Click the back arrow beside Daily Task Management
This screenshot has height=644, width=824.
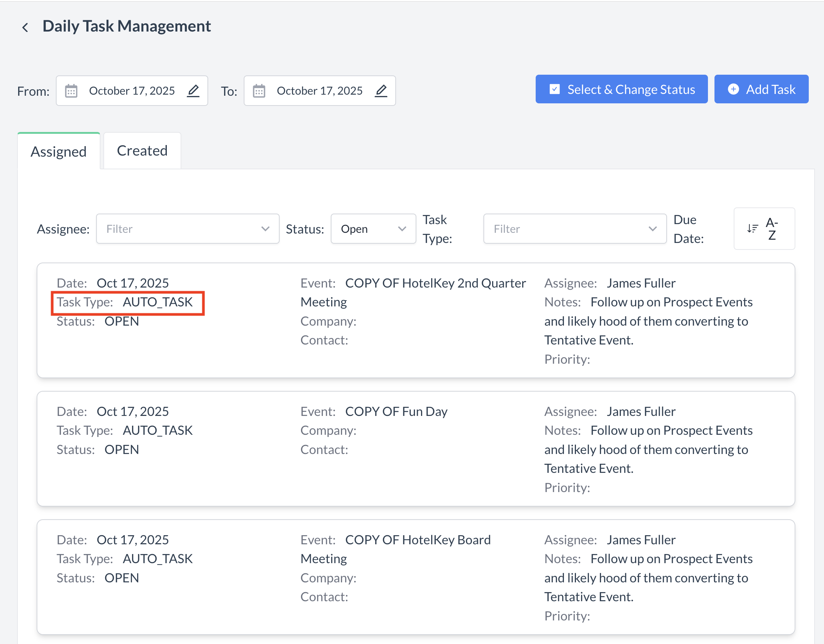tap(25, 27)
